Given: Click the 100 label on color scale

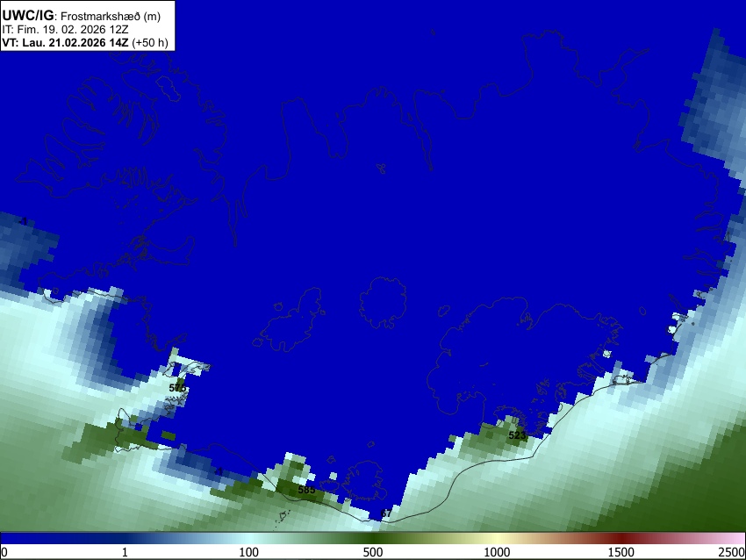Looking at the screenshot, I should (x=249, y=552).
